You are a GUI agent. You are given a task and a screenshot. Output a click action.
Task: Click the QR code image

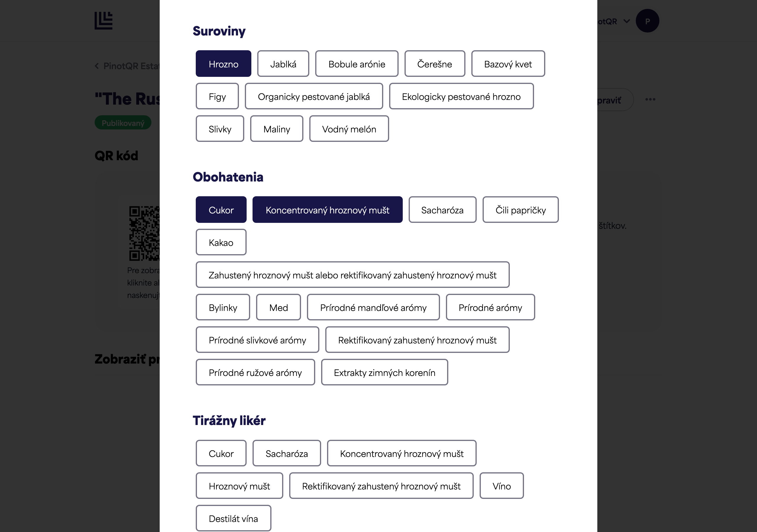pyautogui.click(x=144, y=233)
